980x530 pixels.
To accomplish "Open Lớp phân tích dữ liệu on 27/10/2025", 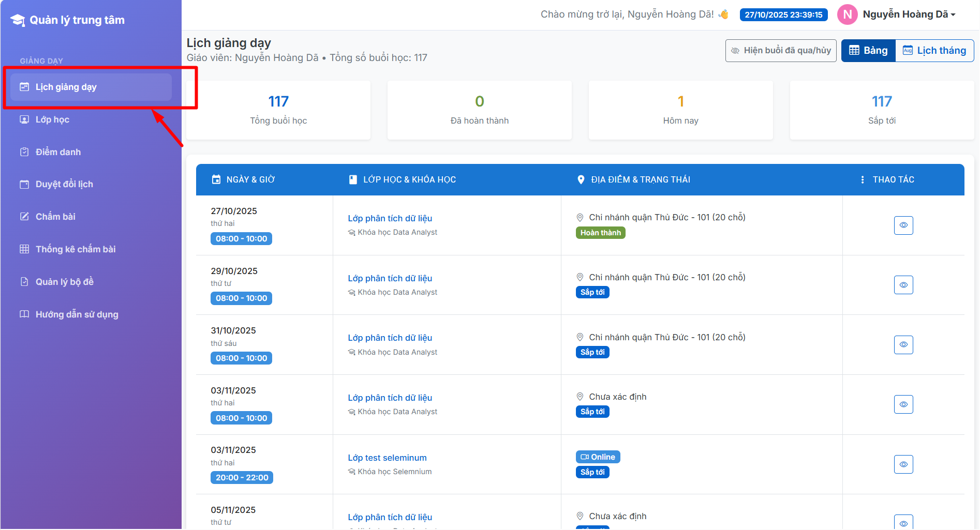I will click(390, 219).
